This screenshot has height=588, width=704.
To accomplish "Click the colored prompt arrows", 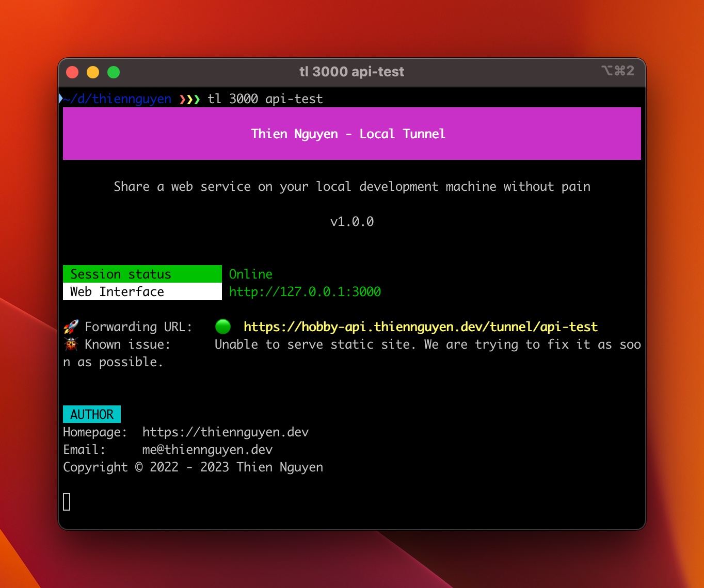I will click(x=189, y=99).
